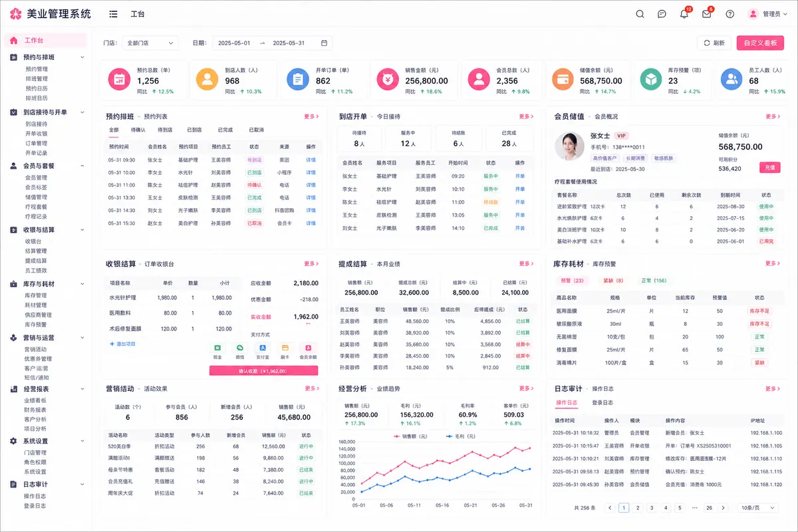
Task: Select the 紧缺 (8) inventory filter
Action: pyautogui.click(x=611, y=281)
